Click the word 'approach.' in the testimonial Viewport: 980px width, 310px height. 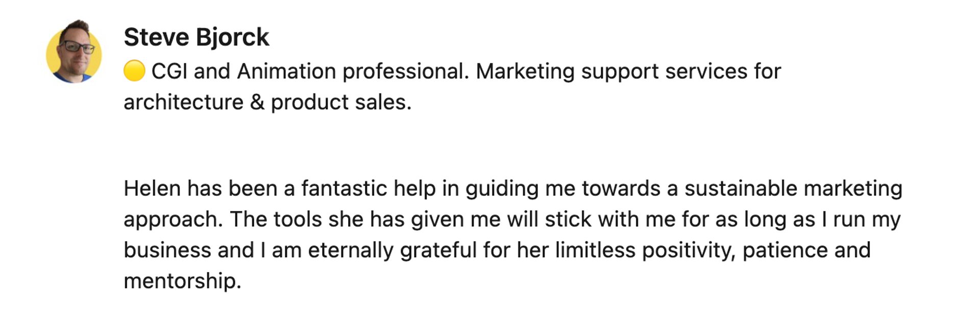coord(174,220)
